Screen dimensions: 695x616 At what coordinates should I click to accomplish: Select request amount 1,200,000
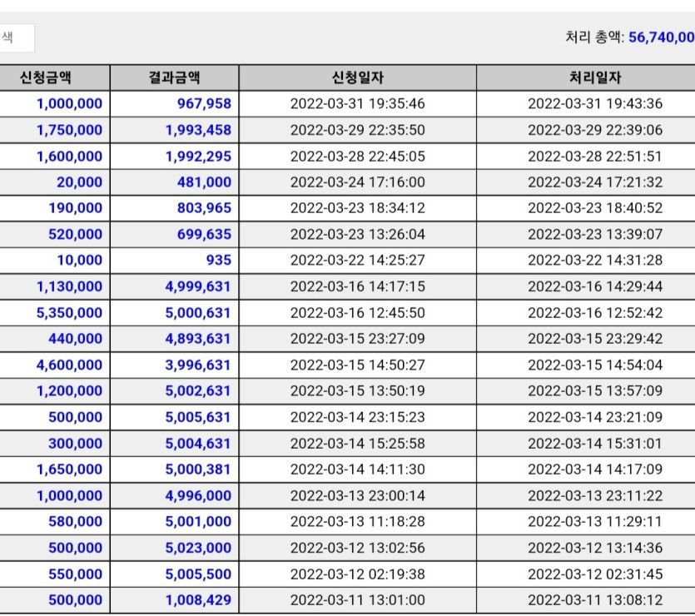(69, 391)
